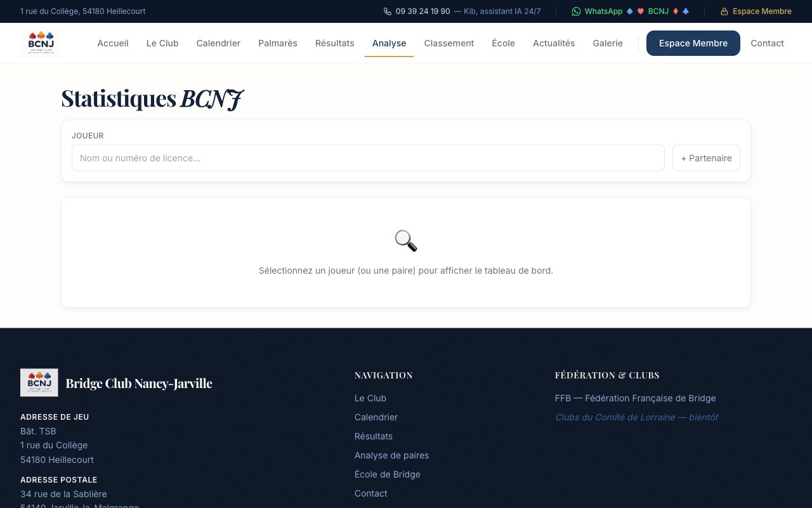
Task: Open Analyse de paires footer link
Action: point(391,455)
